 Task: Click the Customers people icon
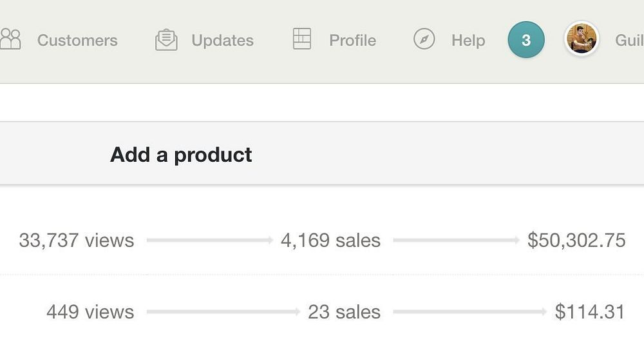click(x=10, y=39)
